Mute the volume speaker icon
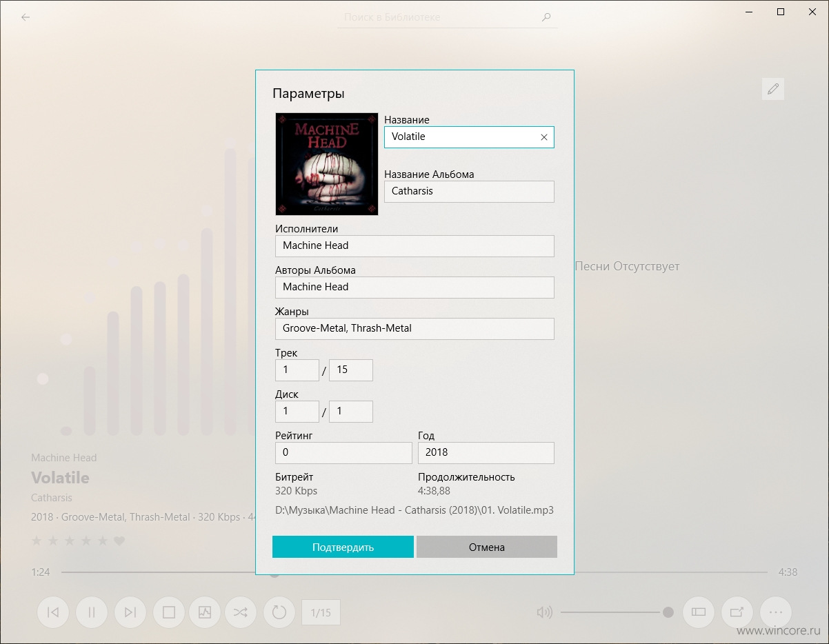This screenshot has height=644, width=829. click(545, 612)
